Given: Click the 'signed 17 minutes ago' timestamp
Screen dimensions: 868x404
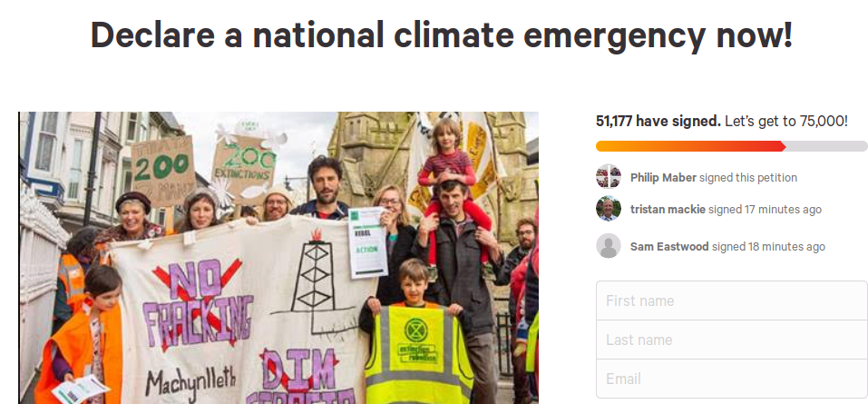Looking at the screenshot, I should click(765, 210).
